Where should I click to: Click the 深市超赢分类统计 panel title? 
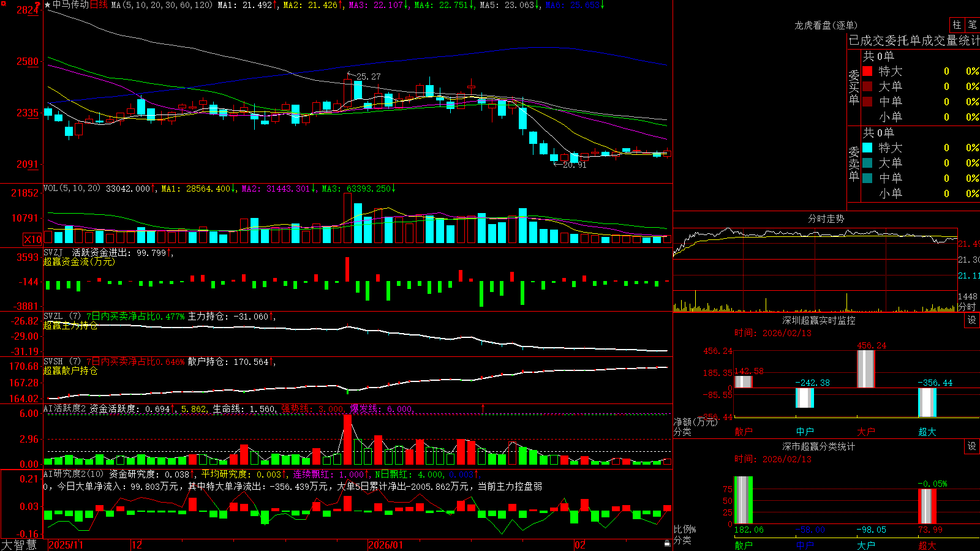click(x=818, y=446)
